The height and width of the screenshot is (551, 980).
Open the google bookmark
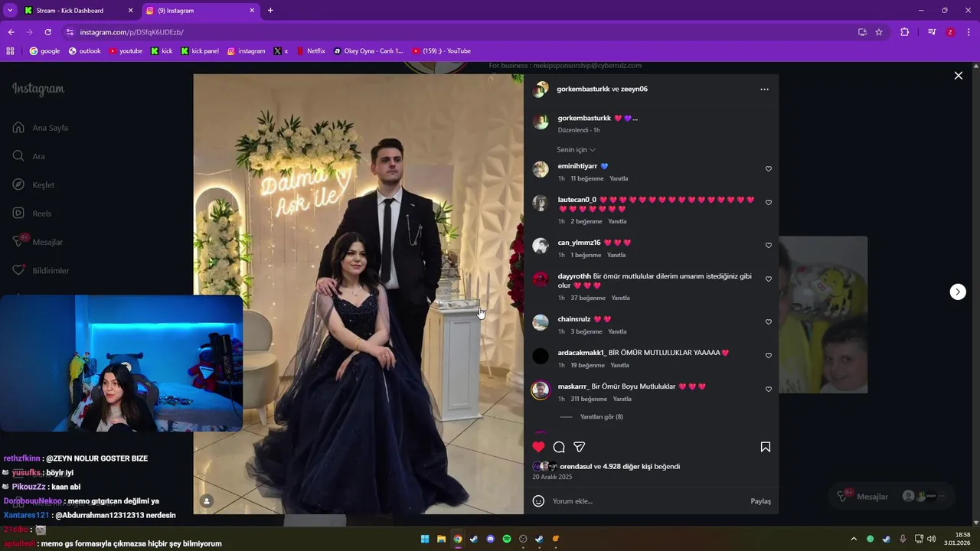coord(44,51)
